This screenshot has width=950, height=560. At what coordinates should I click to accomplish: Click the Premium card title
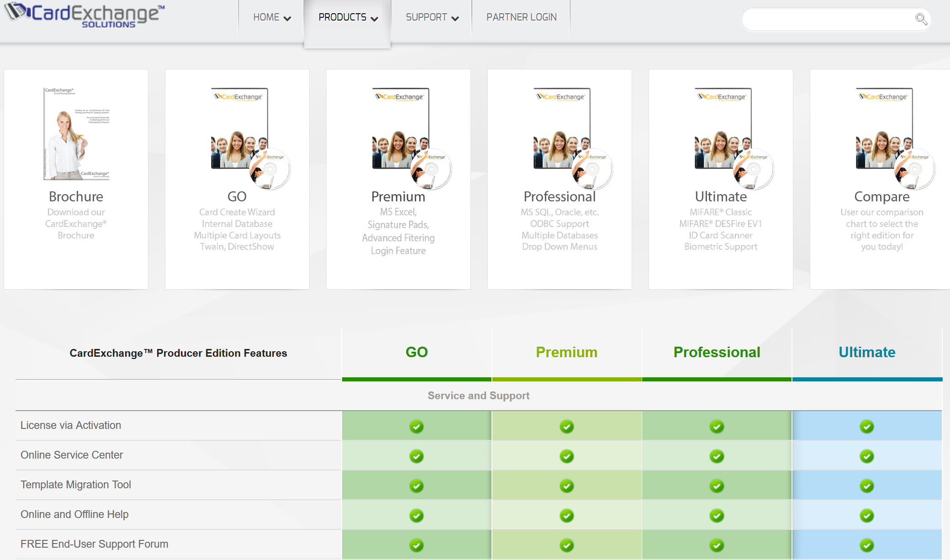(398, 196)
